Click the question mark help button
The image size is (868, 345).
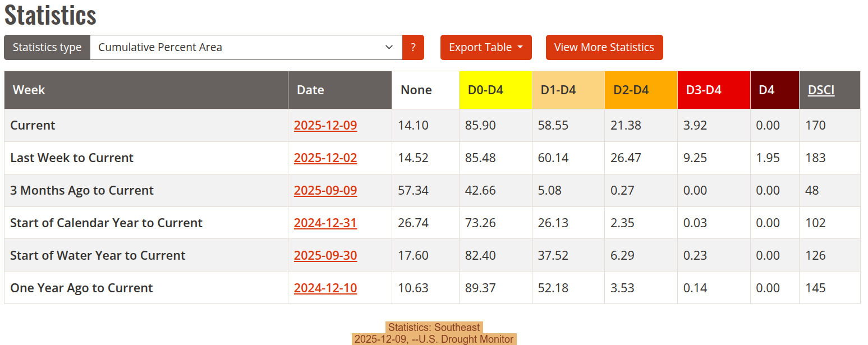click(413, 47)
